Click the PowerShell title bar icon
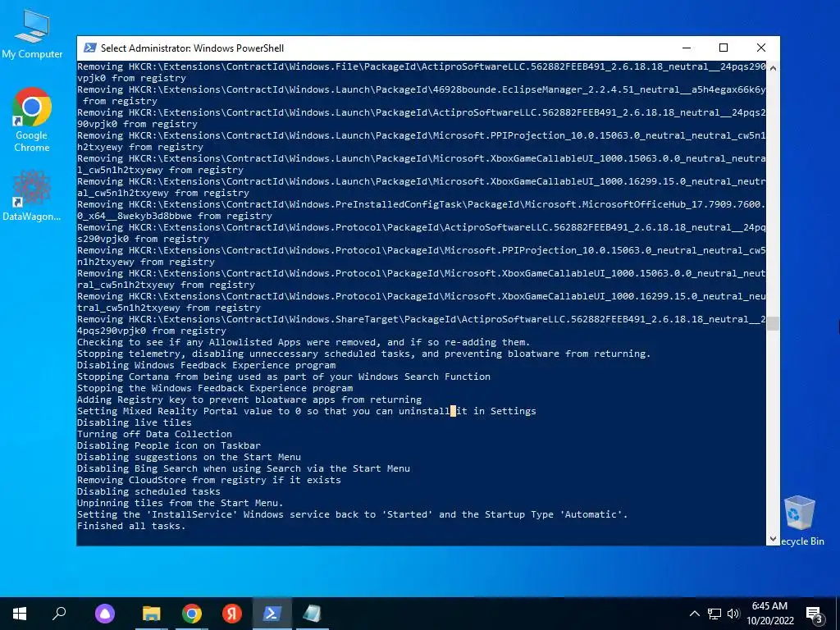This screenshot has height=630, width=840. 90,48
